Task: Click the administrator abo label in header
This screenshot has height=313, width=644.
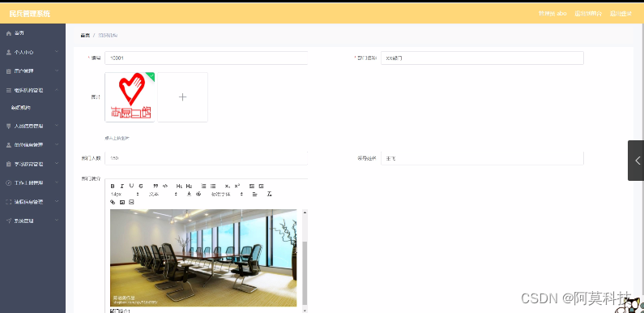Action: pos(552,14)
